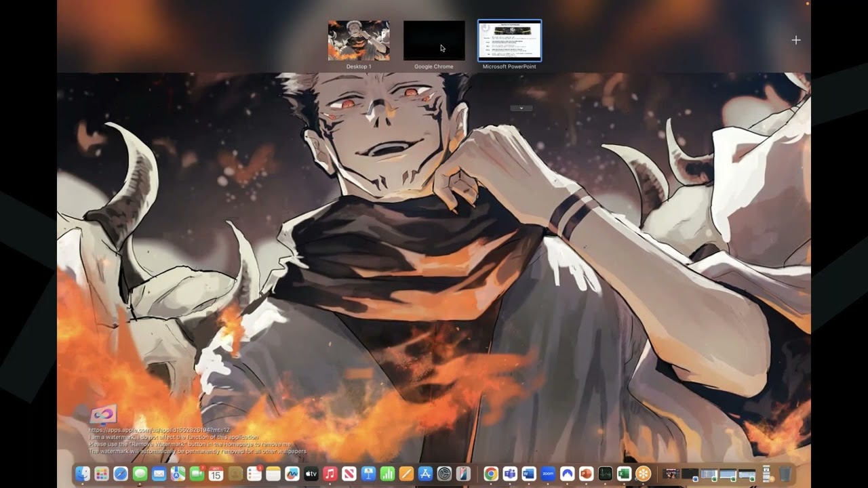Open the Mail app in the Dock

coord(159,474)
